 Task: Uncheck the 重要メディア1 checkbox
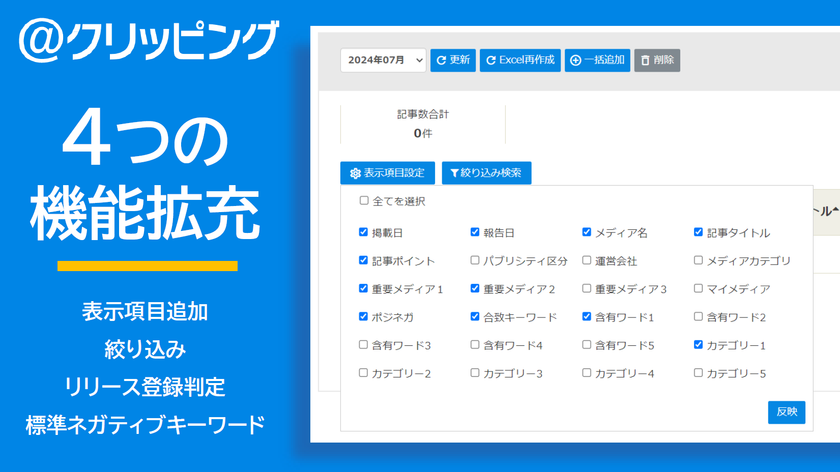click(x=363, y=288)
